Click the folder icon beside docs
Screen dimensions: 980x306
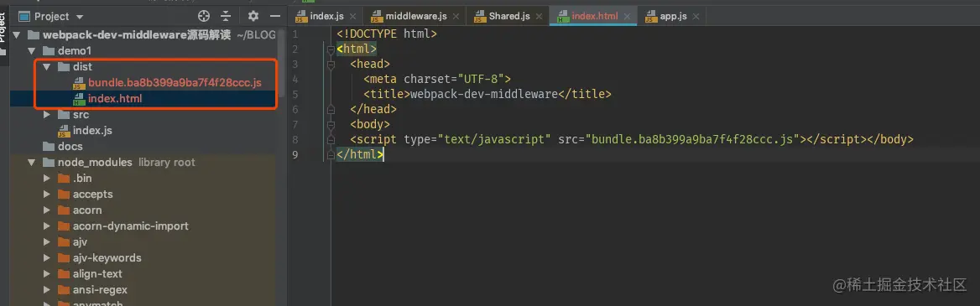(49, 147)
